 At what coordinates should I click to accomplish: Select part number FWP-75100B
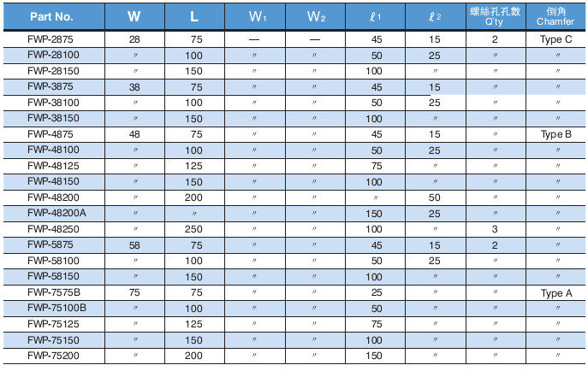point(51,308)
